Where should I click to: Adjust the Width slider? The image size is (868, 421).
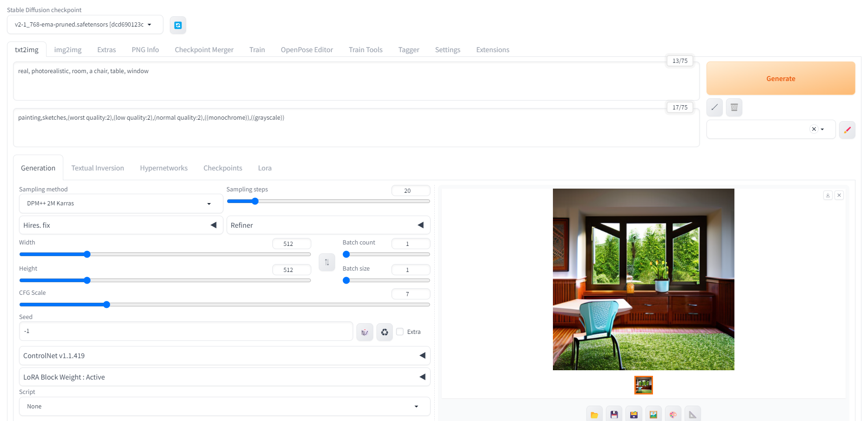tap(165, 254)
